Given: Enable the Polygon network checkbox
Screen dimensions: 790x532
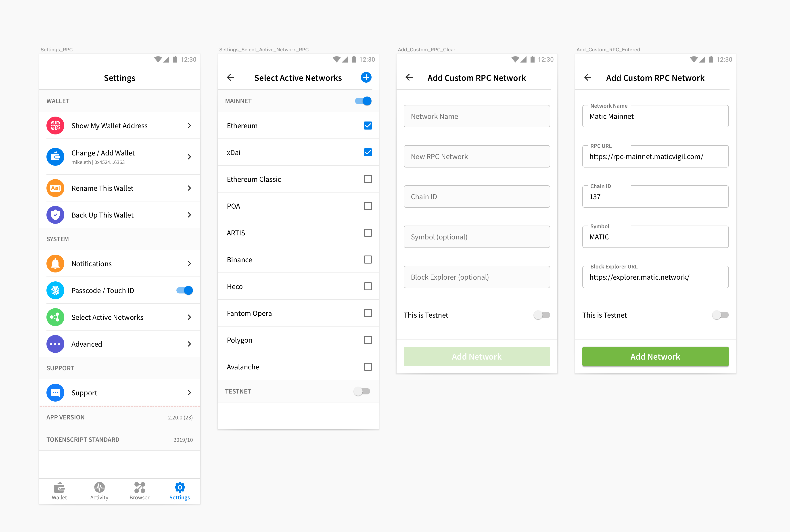Looking at the screenshot, I should click(368, 340).
